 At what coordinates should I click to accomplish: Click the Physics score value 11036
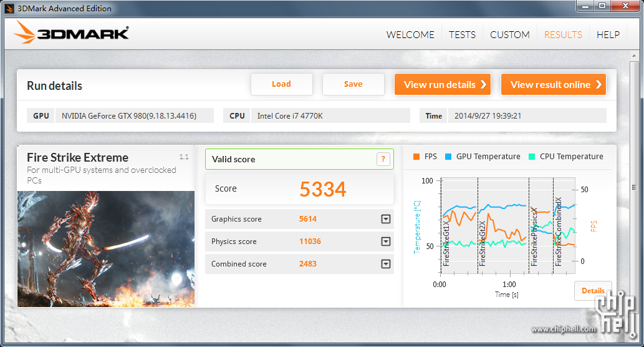310,242
